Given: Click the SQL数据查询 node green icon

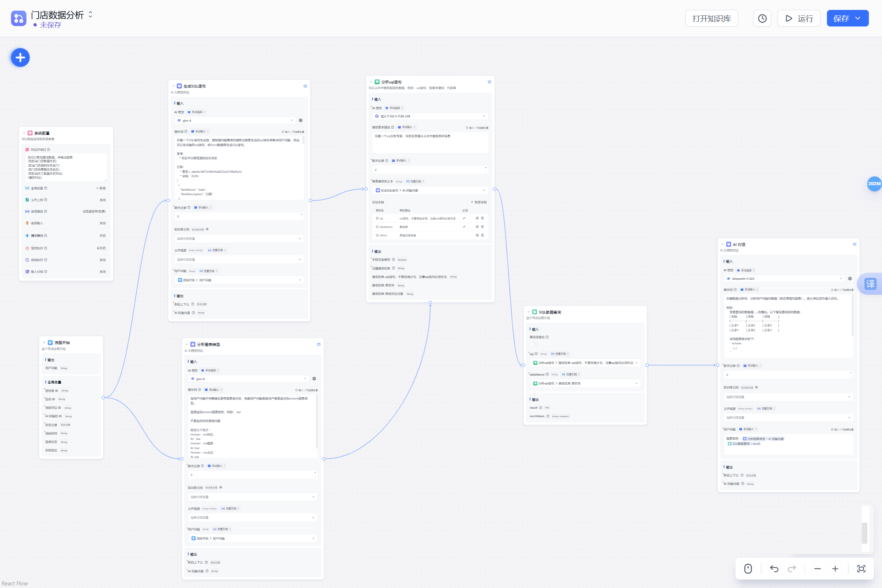Looking at the screenshot, I should tap(535, 312).
